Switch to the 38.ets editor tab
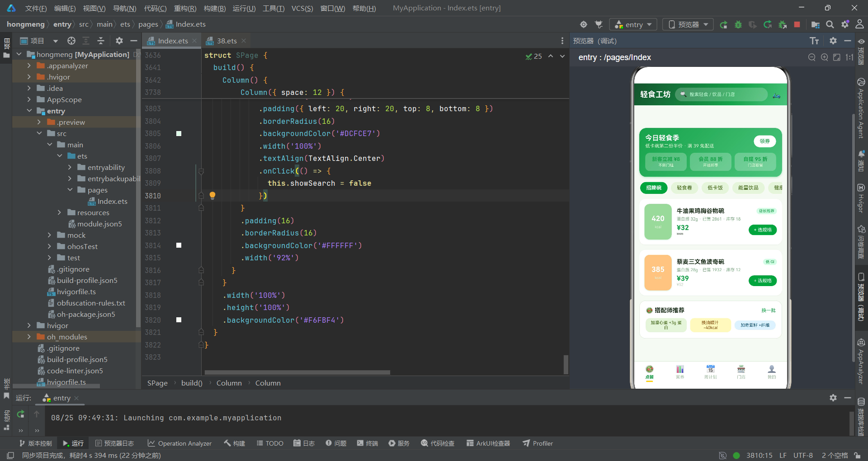The image size is (868, 461). point(226,41)
